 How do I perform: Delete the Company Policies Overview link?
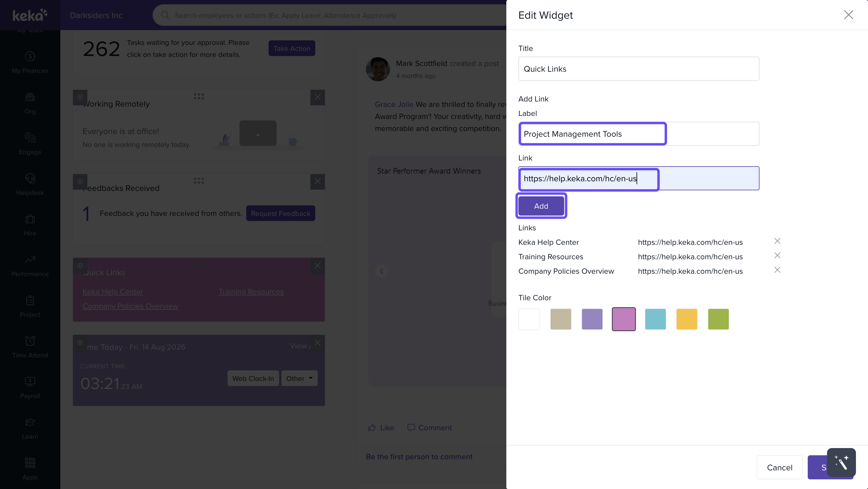tap(777, 270)
